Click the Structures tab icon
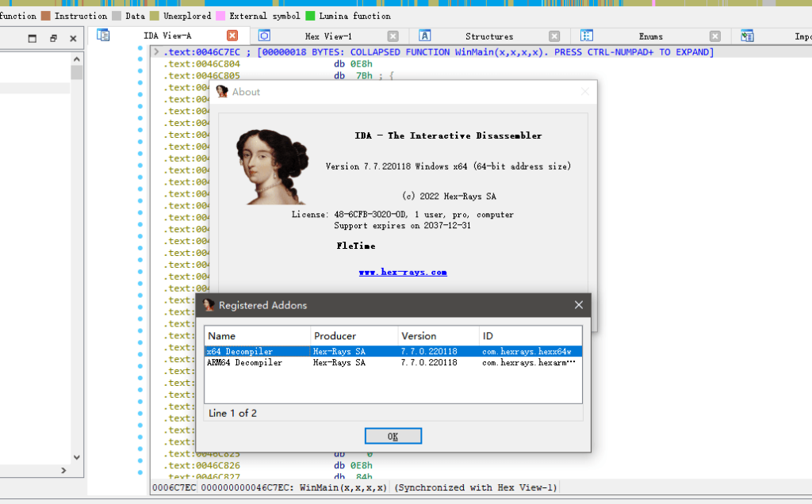The width and height of the screenshot is (812, 504). [425, 36]
